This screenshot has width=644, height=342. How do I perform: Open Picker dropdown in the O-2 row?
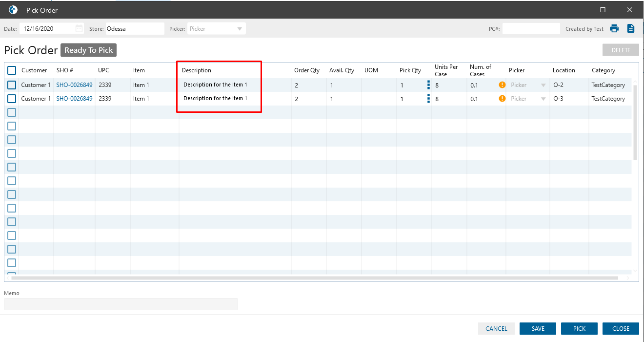(x=527, y=85)
